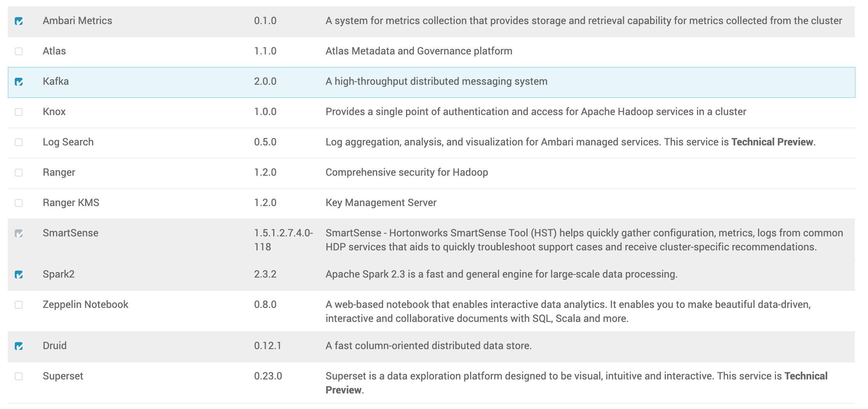Tick the Zeppelin Notebook checkbox
The image size is (868, 409).
tap(19, 305)
